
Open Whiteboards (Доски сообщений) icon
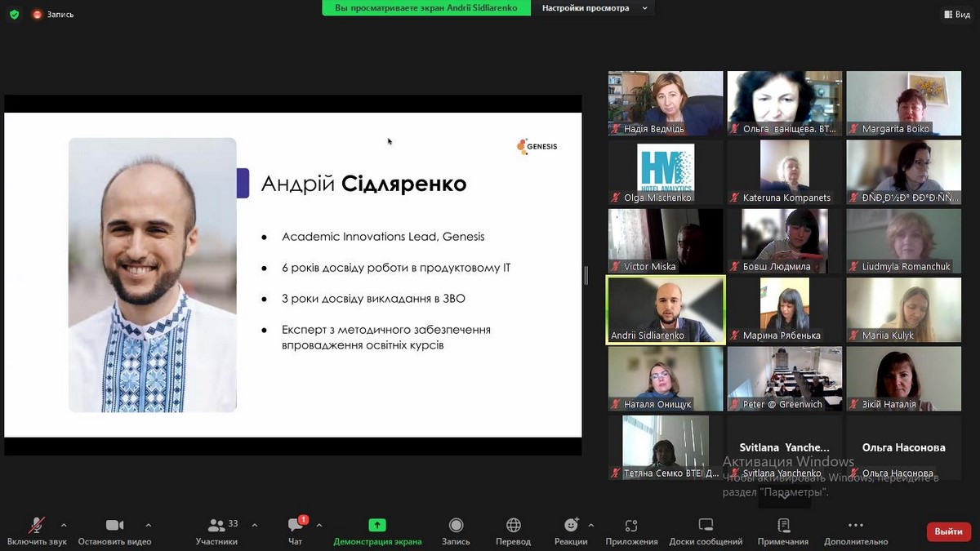click(706, 526)
